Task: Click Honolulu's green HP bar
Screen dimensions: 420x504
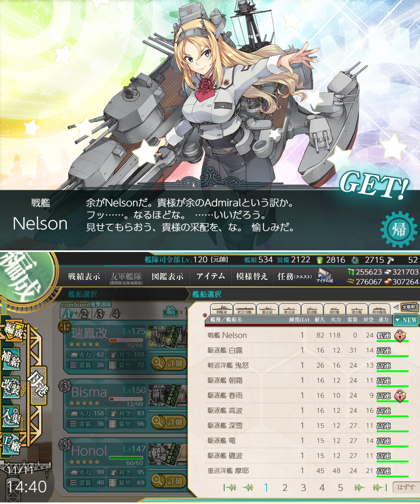Action: tap(127, 458)
